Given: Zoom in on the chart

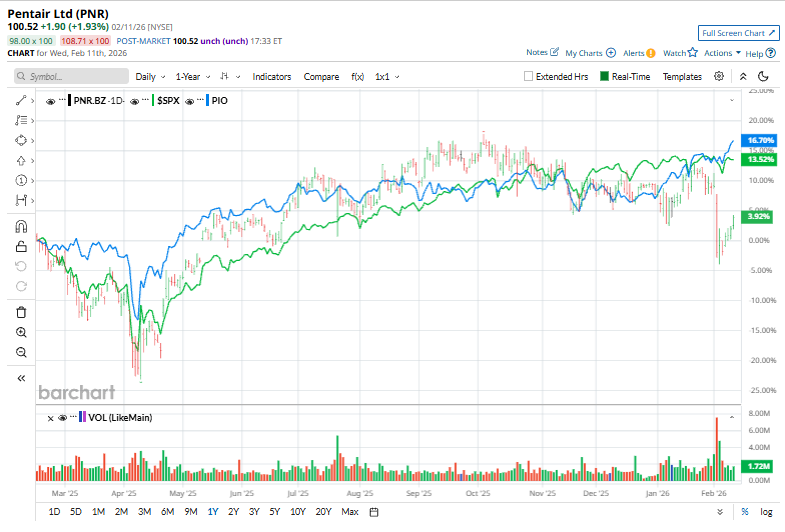Looking at the screenshot, I should pos(21,332).
